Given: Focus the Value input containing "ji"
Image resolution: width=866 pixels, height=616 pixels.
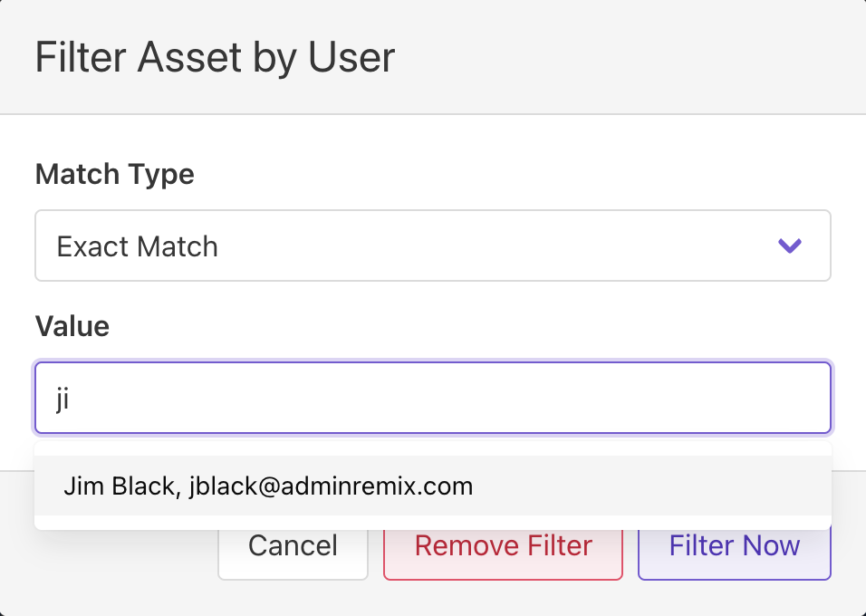Looking at the screenshot, I should point(432,399).
